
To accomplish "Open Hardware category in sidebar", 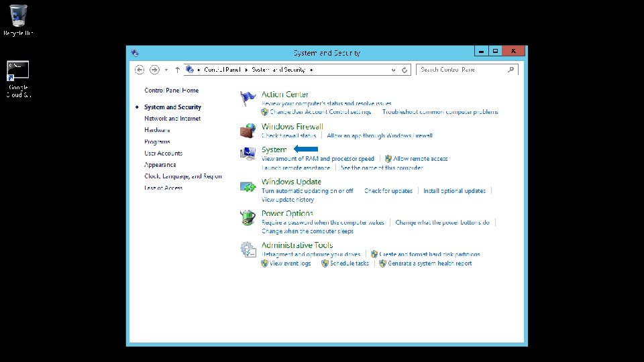I will pyautogui.click(x=157, y=129).
